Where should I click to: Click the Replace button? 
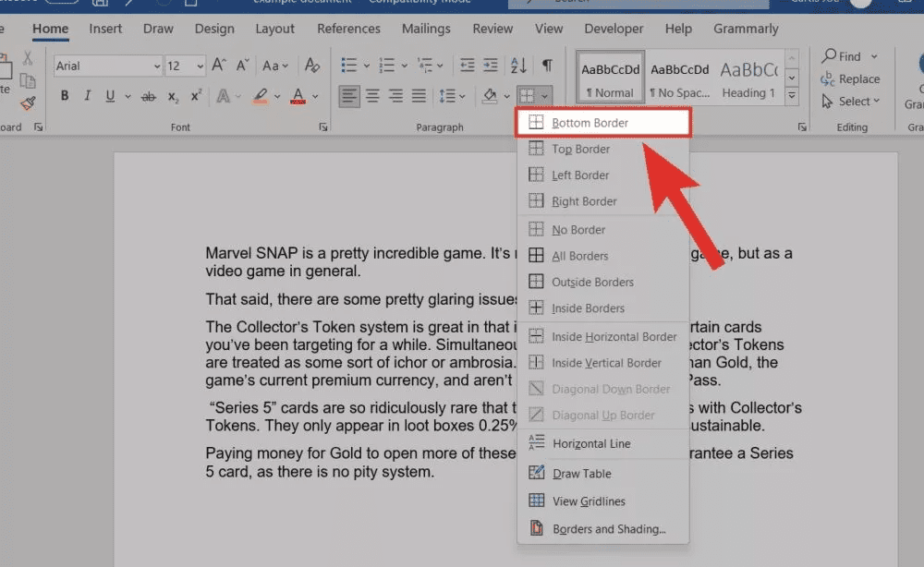tap(851, 79)
